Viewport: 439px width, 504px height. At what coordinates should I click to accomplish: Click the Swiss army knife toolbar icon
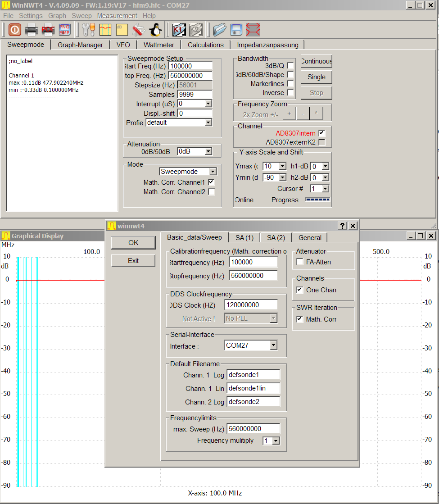point(139,30)
